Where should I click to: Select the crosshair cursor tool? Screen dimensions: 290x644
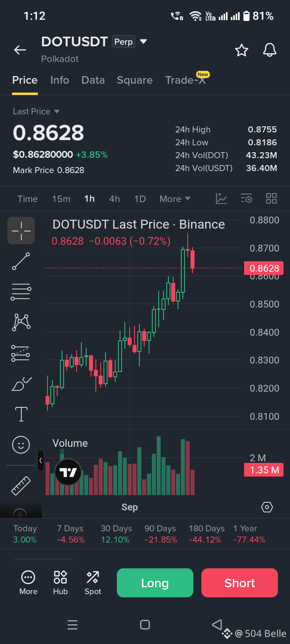(21, 231)
